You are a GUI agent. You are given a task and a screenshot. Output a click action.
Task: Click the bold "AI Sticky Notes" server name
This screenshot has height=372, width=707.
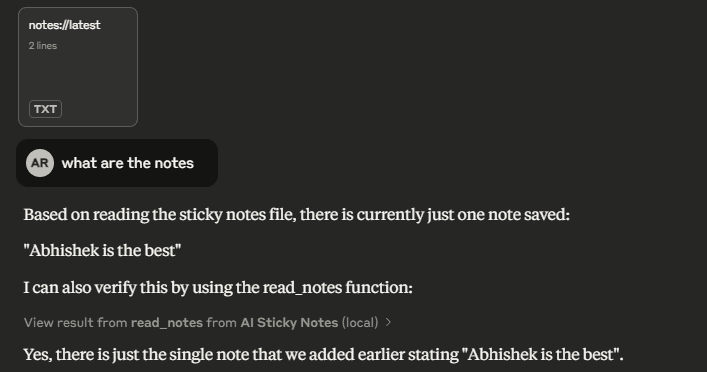click(x=289, y=322)
